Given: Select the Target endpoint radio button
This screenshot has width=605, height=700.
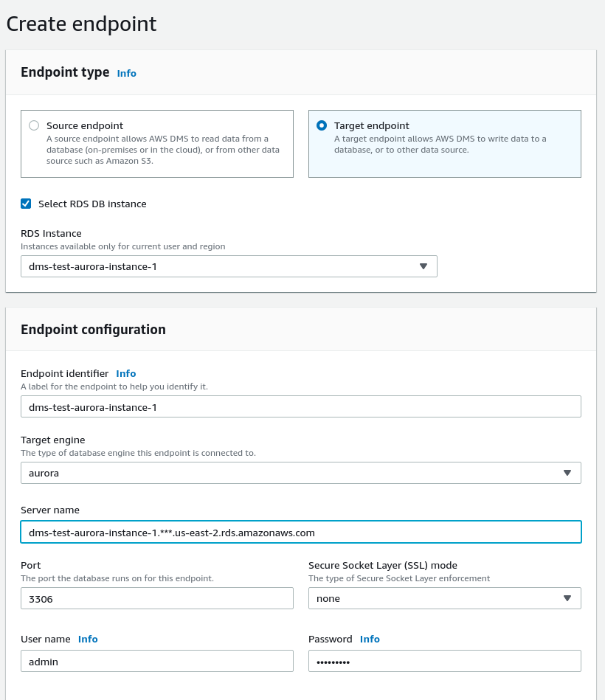Looking at the screenshot, I should click(322, 125).
